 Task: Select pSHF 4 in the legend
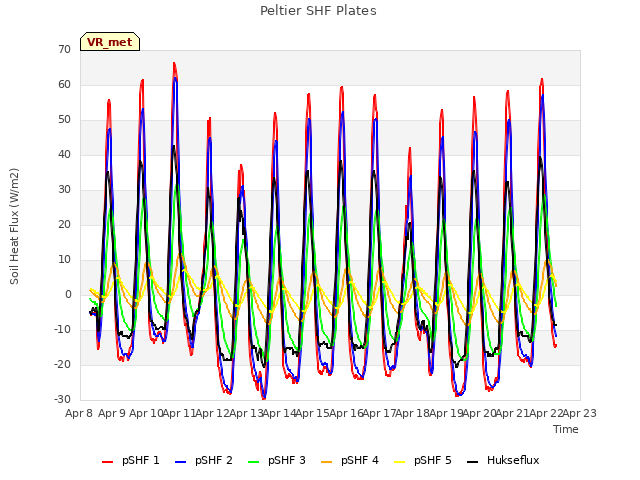[350, 460]
